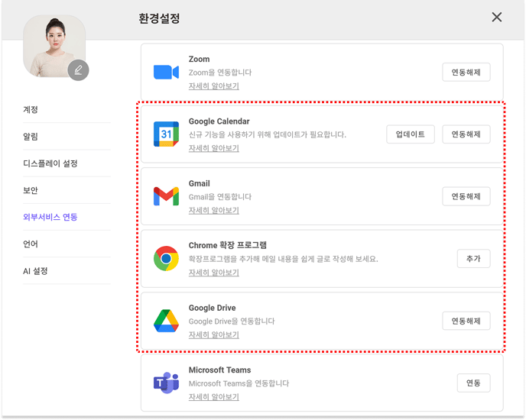526x420 pixels.
Task: Click the Google Calendar update-required description
Action: 267,134
